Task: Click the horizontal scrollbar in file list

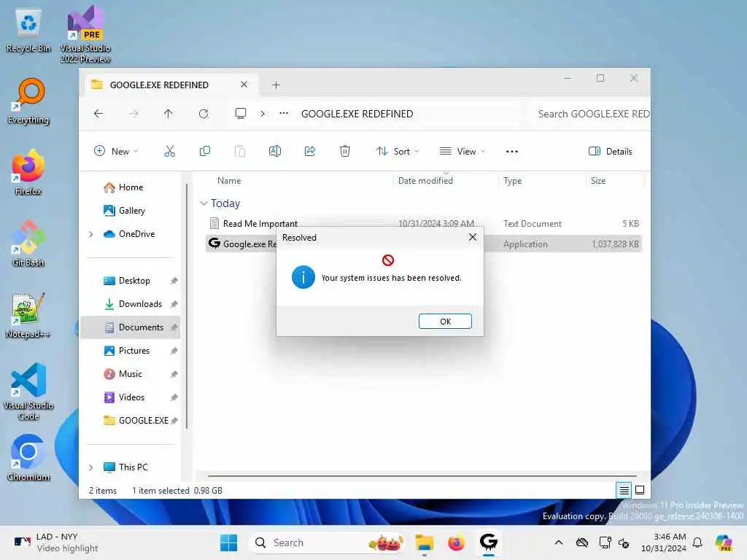Action: pyautogui.click(x=422, y=475)
